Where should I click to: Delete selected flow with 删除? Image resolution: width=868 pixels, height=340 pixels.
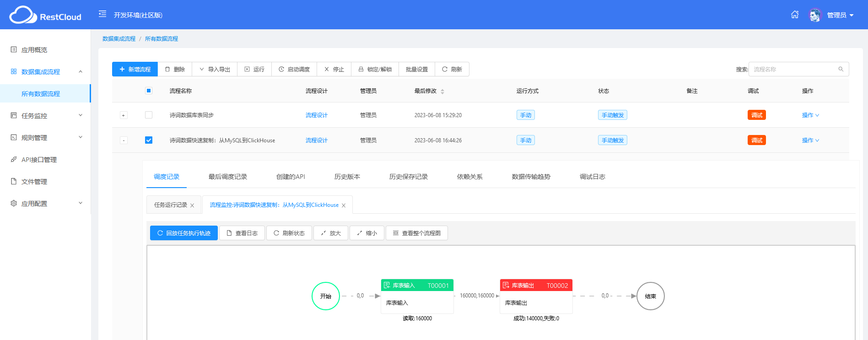(x=175, y=69)
